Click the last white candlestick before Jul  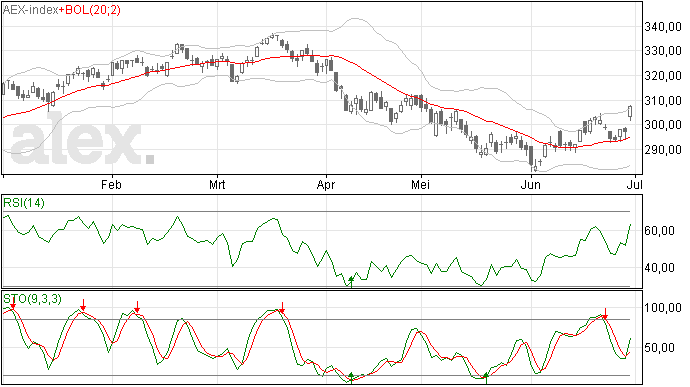click(x=631, y=113)
